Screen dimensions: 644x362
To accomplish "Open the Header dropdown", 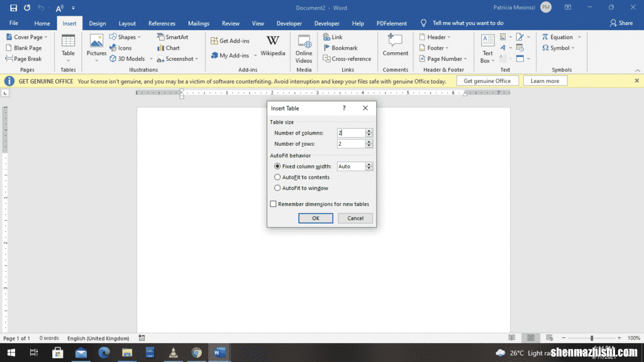I will pos(435,37).
